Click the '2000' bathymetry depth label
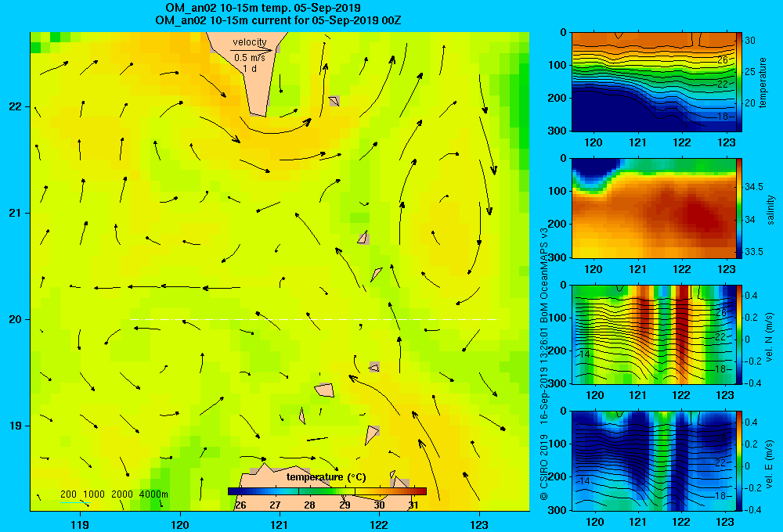Image resolution: width=783 pixels, height=532 pixels. (122, 494)
